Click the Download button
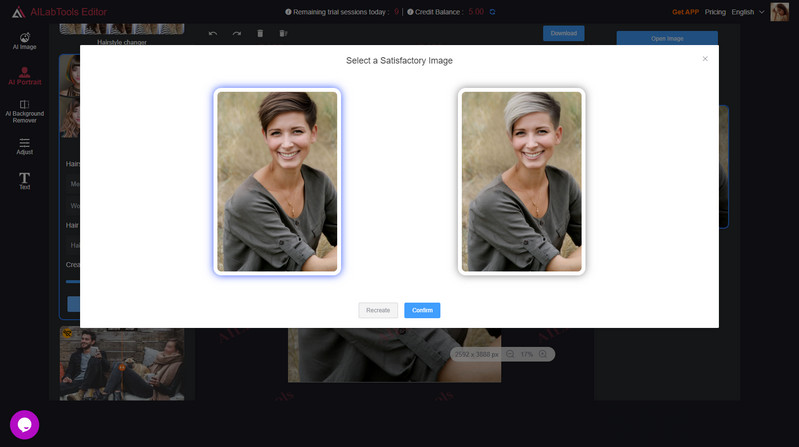The height and width of the screenshot is (447, 799). 564,33
